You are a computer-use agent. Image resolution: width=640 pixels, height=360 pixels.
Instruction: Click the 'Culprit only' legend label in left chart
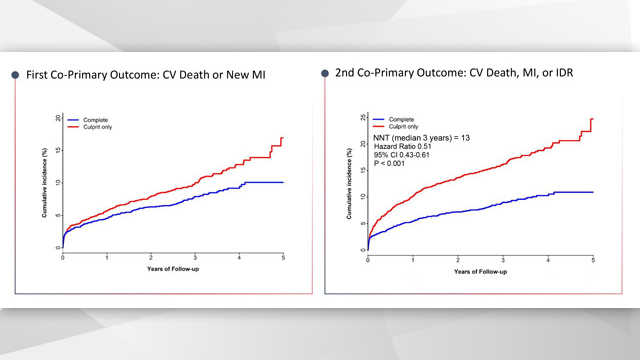98,127
